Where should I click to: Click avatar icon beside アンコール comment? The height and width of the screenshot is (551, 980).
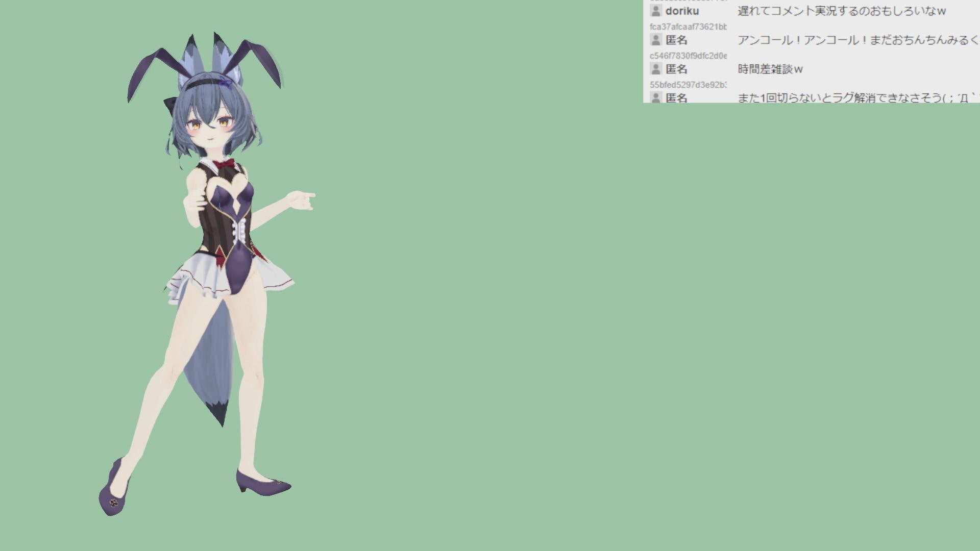coord(656,40)
